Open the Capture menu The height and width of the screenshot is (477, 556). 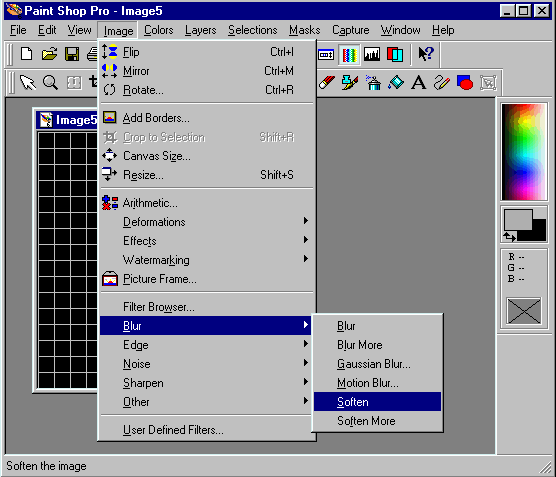350,30
